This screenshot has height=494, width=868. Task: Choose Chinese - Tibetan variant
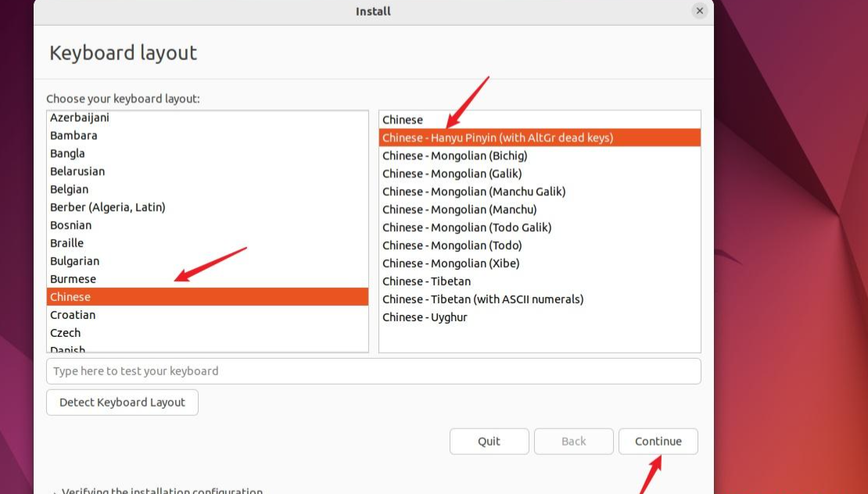[540, 281]
